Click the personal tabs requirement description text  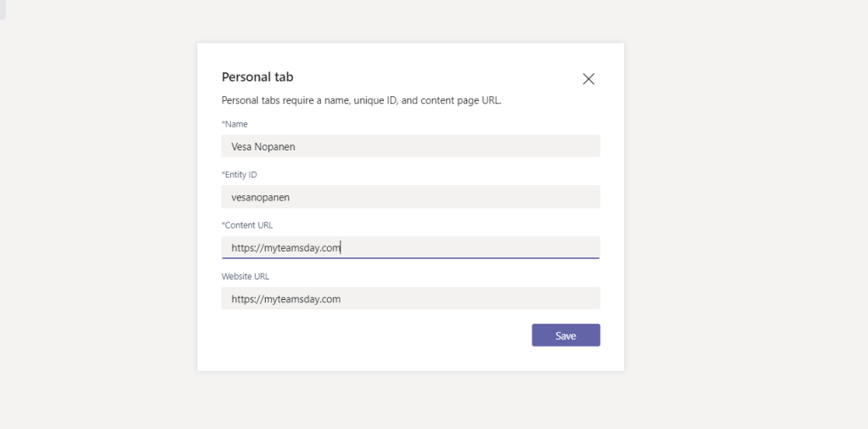tap(361, 100)
